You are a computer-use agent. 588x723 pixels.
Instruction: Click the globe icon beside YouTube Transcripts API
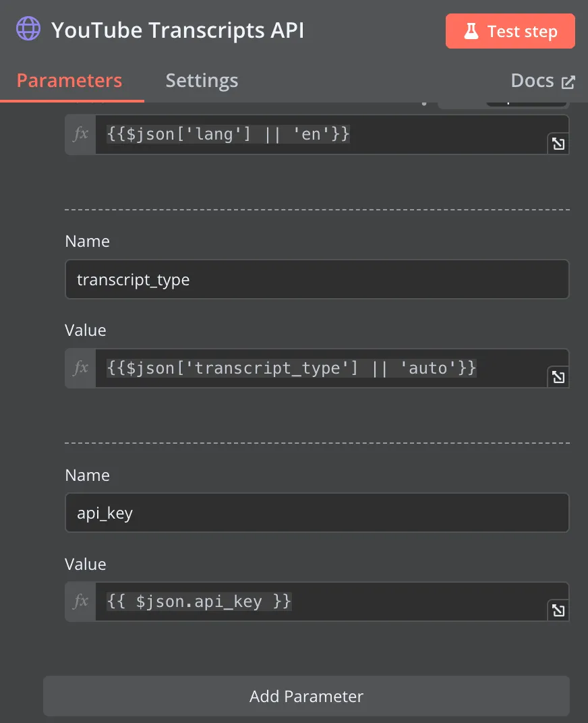click(x=28, y=30)
